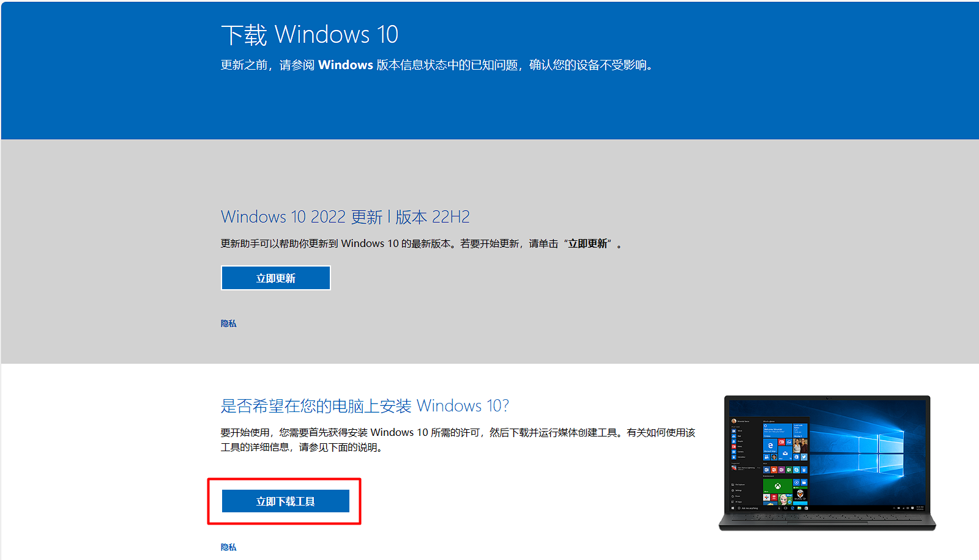Click the Microsoft Edge tile on the laptop
The height and width of the screenshot is (560, 979).
point(770,446)
